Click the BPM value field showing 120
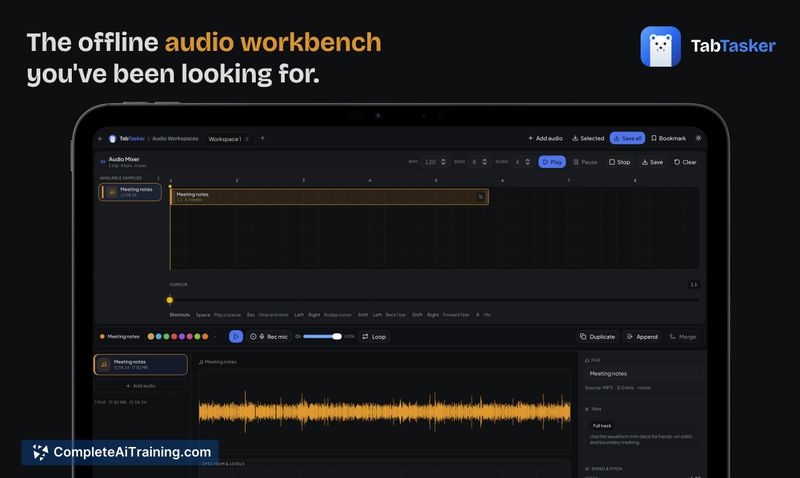Viewport: 800px width, 478px height. click(x=430, y=162)
